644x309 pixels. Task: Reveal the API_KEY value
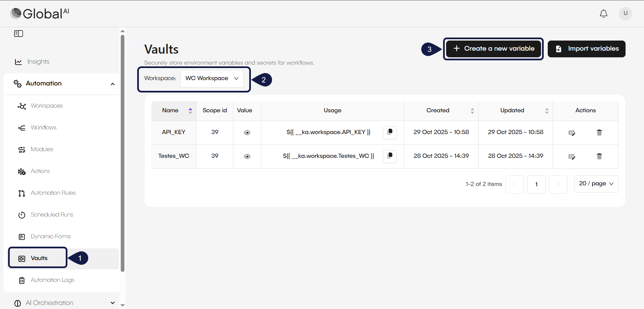tap(247, 132)
